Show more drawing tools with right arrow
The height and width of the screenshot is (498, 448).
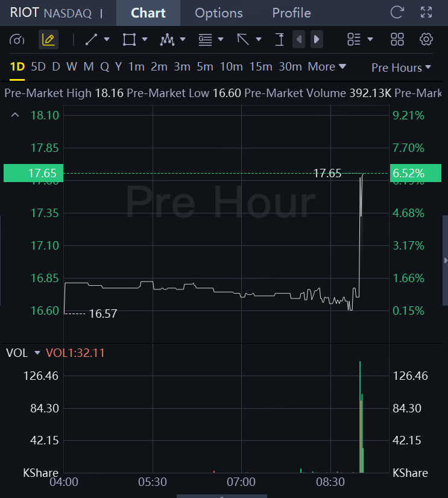pyautogui.click(x=317, y=39)
